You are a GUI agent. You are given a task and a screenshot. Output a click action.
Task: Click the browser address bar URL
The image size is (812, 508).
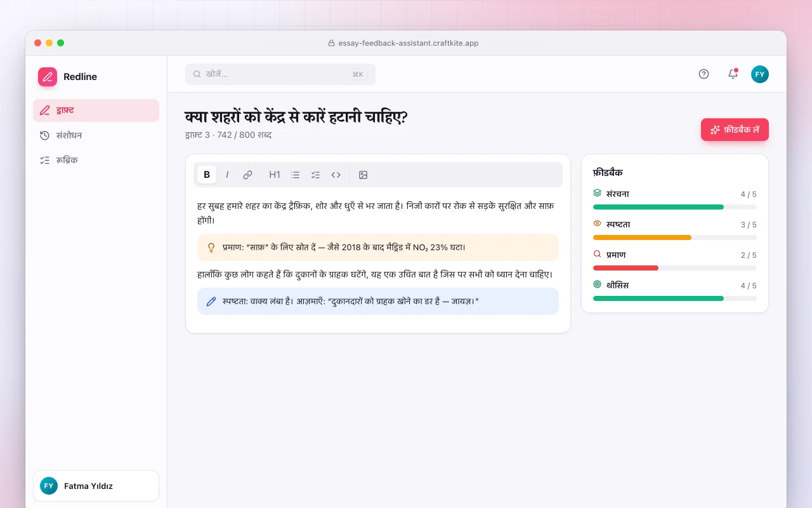(409, 43)
